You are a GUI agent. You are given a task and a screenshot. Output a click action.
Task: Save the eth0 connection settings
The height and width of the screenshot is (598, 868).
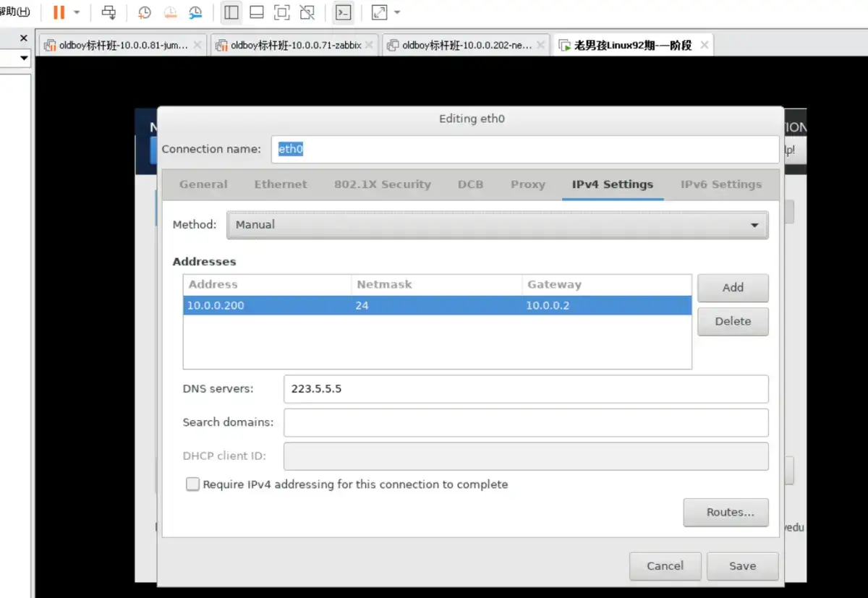pyautogui.click(x=743, y=566)
